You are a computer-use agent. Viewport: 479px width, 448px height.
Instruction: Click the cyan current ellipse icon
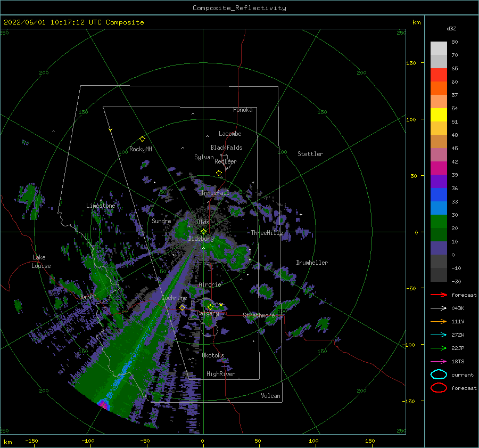439,374
